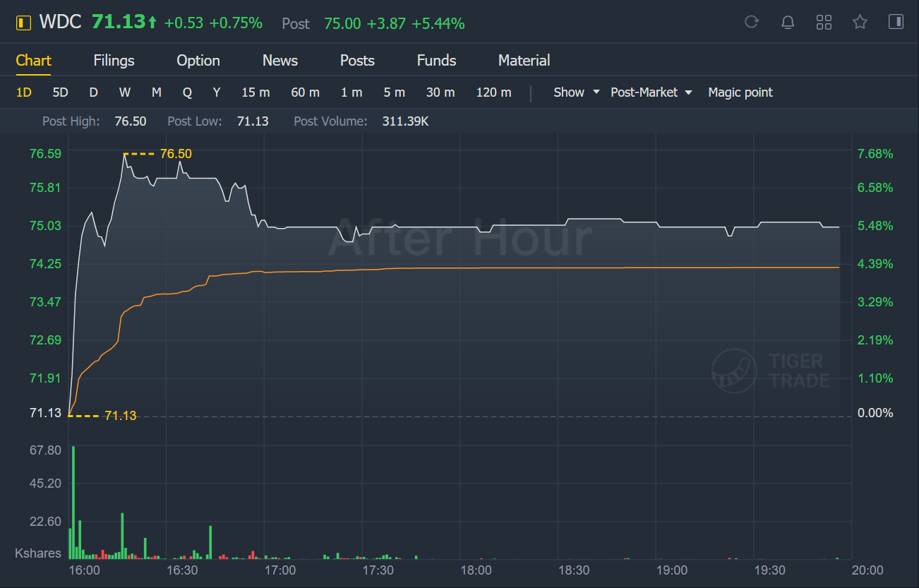Click the 0.00% percentage axis label
Viewport: 919px width, 588px height.
pyautogui.click(x=875, y=413)
